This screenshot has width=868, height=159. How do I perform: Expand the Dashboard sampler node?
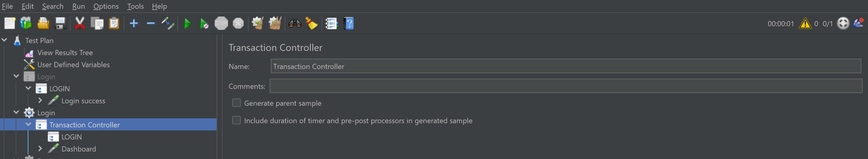coord(40,148)
